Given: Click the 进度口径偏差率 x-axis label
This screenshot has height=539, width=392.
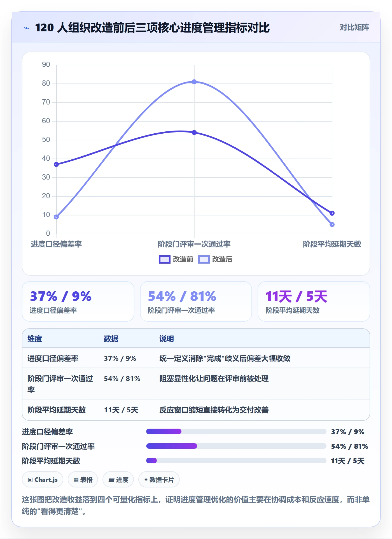Looking at the screenshot, I should click(x=56, y=244).
